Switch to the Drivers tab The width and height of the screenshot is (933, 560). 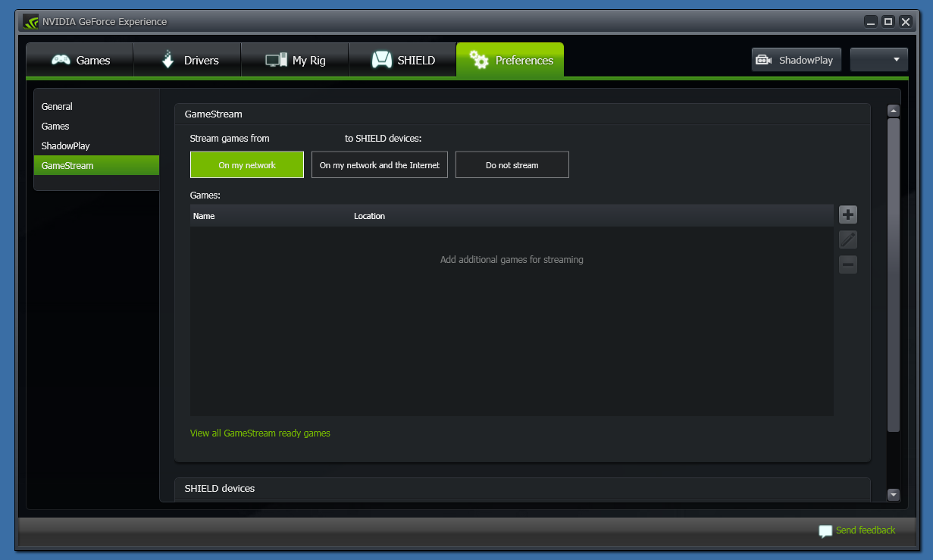coord(187,60)
